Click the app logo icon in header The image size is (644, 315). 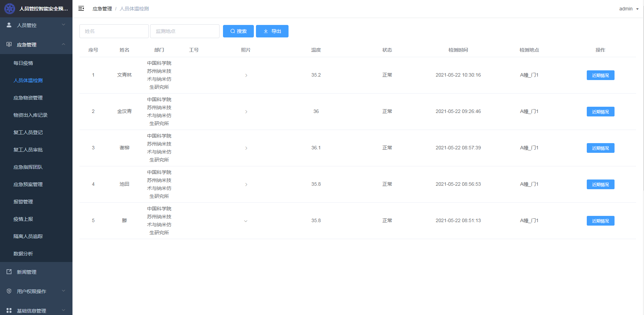(x=9, y=9)
